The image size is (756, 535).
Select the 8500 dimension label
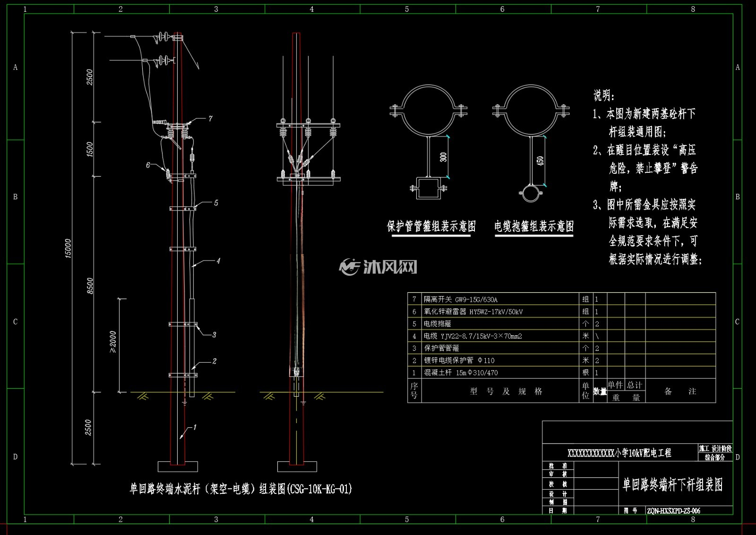pos(90,286)
